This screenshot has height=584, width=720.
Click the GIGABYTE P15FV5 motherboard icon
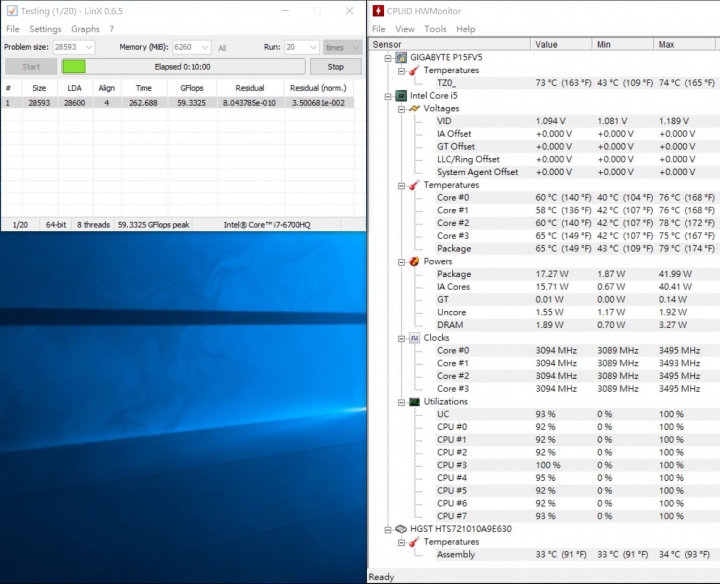click(x=401, y=57)
